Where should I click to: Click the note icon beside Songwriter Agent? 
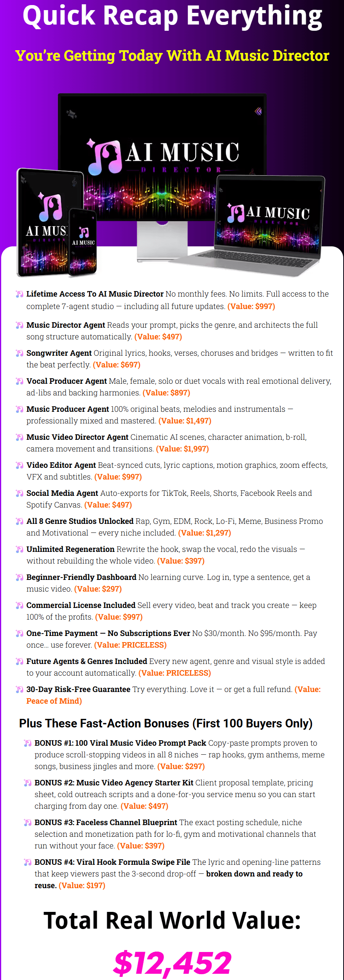coord(19,353)
